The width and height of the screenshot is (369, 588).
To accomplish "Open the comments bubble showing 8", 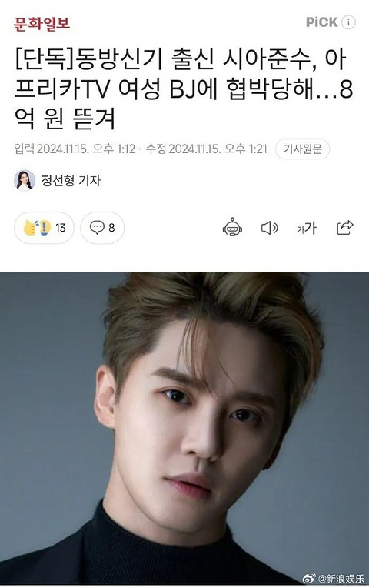I will pos(102,228).
